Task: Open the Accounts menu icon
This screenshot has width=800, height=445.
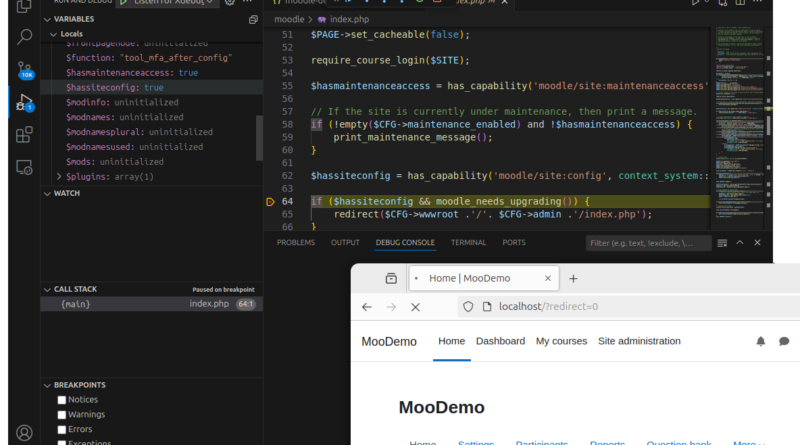Action: point(24,433)
